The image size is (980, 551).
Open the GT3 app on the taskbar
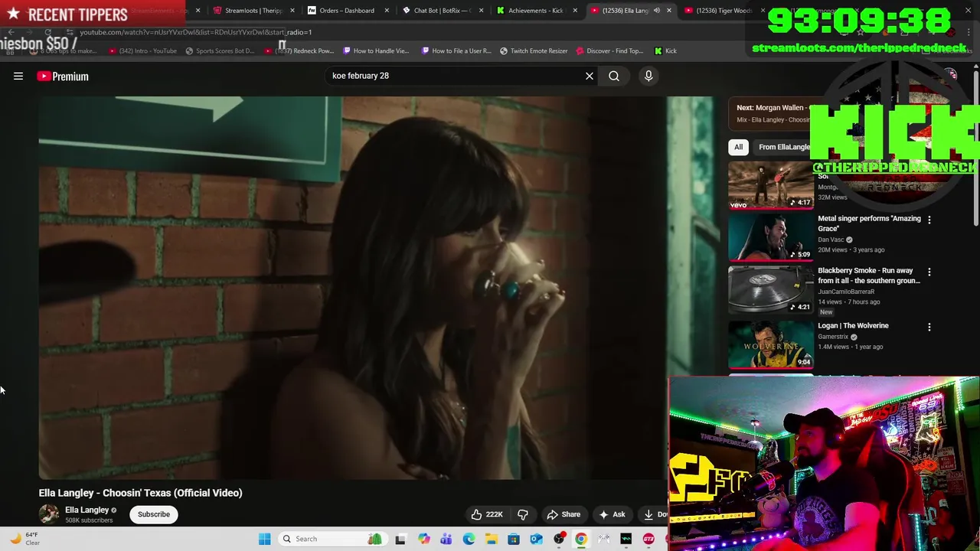point(649,539)
